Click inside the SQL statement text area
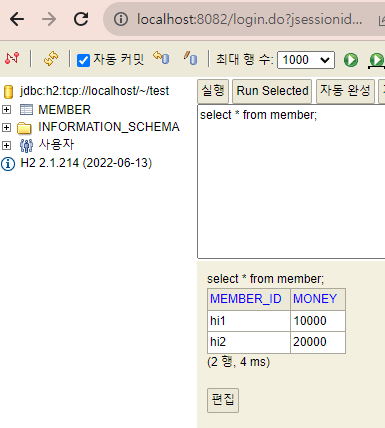Image resolution: width=385 pixels, height=428 pixels. [x=291, y=182]
